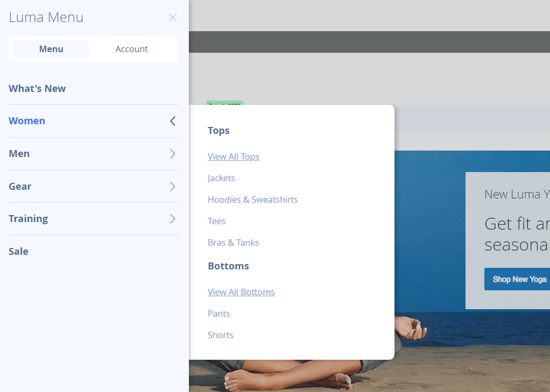Click the Luma Menu title text
Screen dimensions: 550x392
coord(46,18)
